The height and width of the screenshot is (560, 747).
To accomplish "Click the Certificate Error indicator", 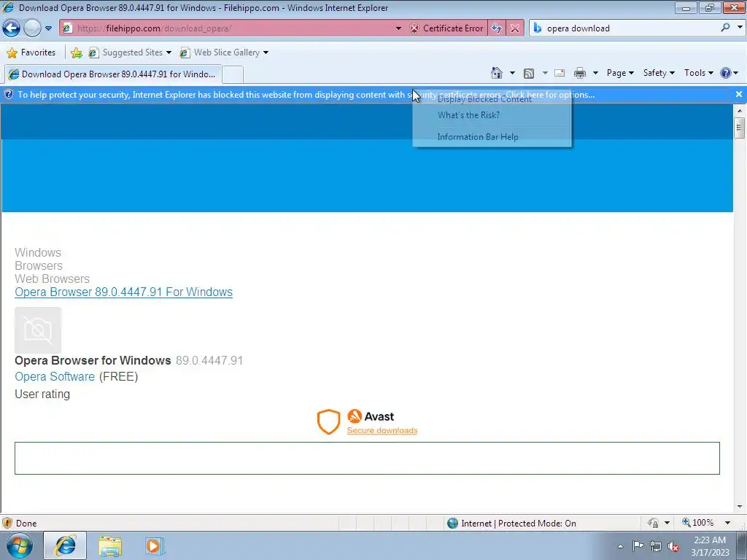I will pos(447,28).
